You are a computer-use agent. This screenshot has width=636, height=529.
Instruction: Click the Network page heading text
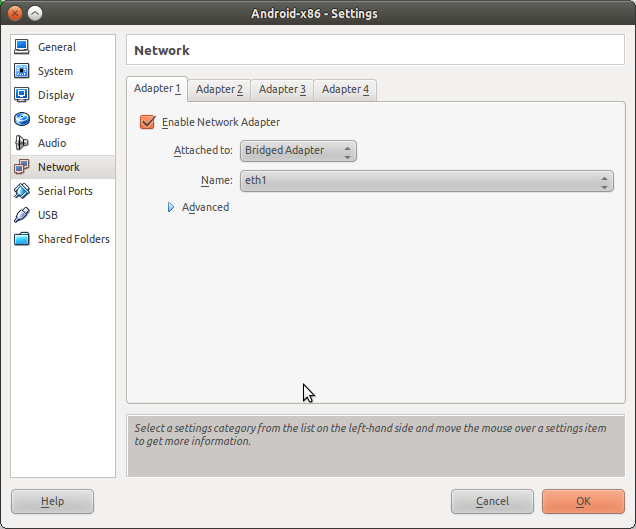[162, 50]
